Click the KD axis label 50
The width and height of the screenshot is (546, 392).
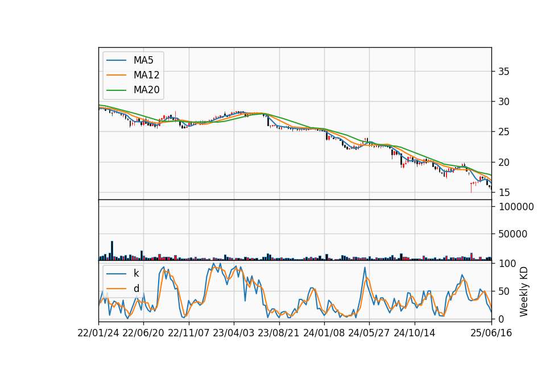(503, 291)
